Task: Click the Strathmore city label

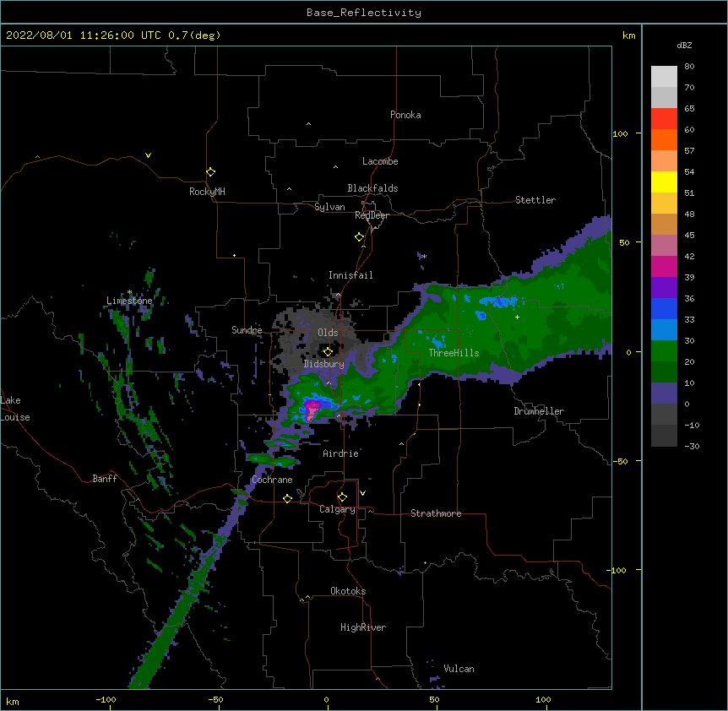Action: tap(436, 513)
